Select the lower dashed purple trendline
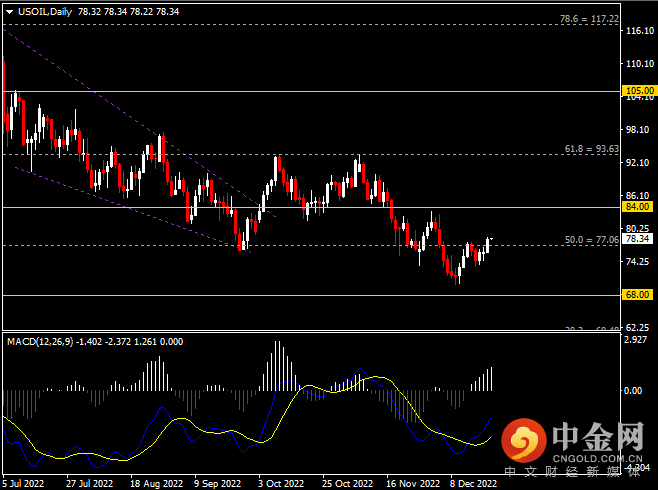This screenshot has height=490, width=658. (120, 204)
